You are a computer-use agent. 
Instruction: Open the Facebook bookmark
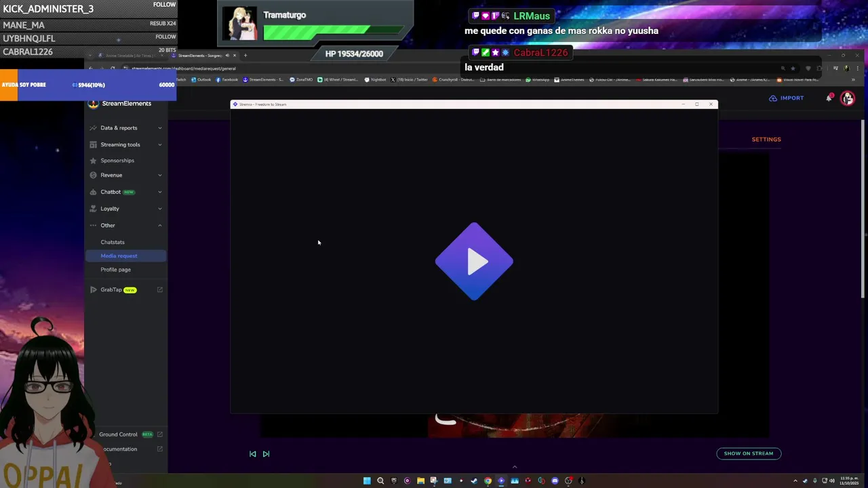pyautogui.click(x=227, y=80)
